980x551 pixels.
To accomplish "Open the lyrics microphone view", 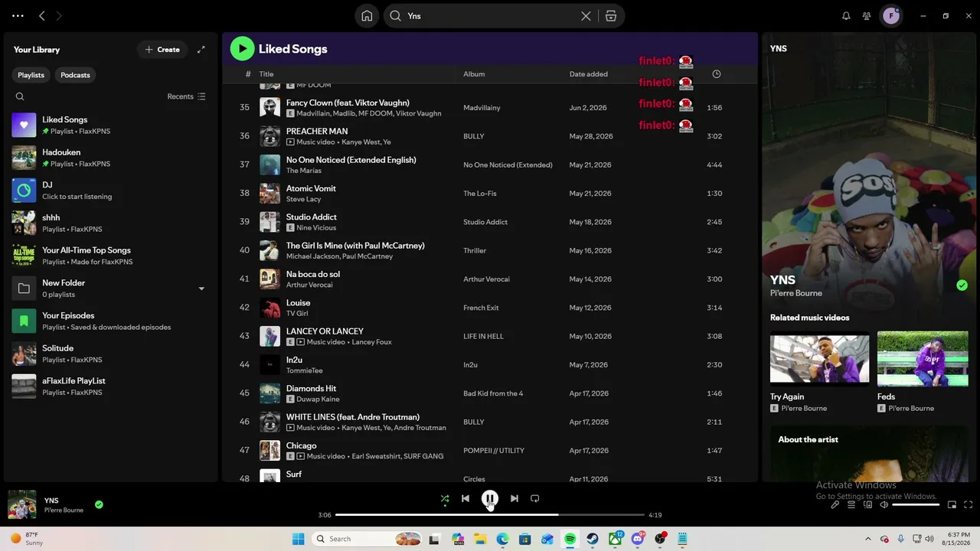I will 835,505.
